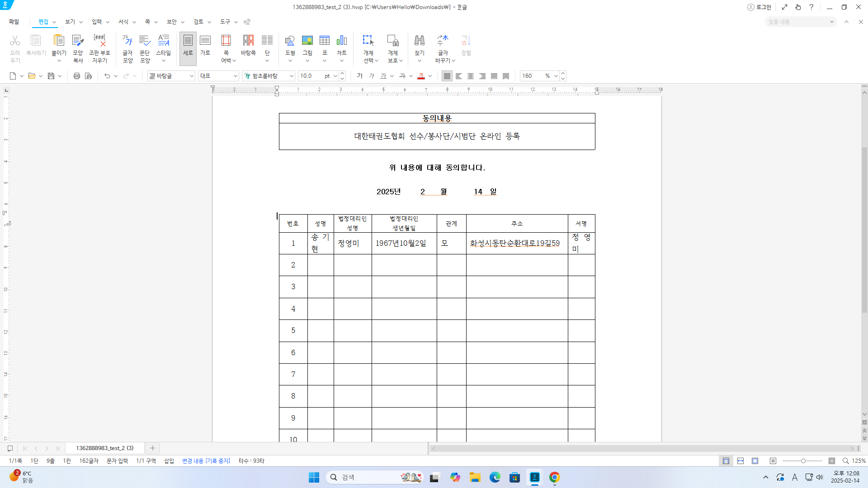
Task: Expand the 글자 바꾸기 dropdown arrow
Action: (x=453, y=61)
